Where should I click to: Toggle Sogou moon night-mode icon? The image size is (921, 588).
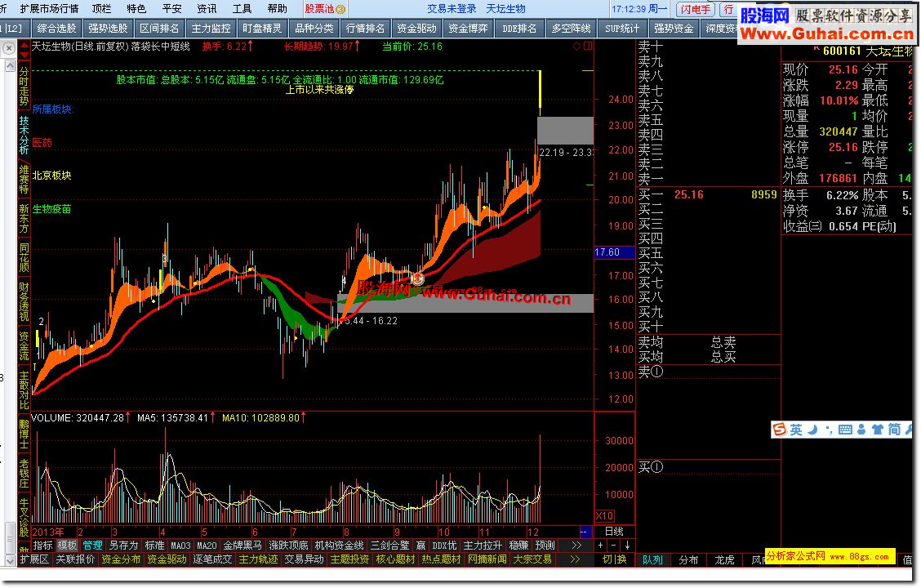812,430
